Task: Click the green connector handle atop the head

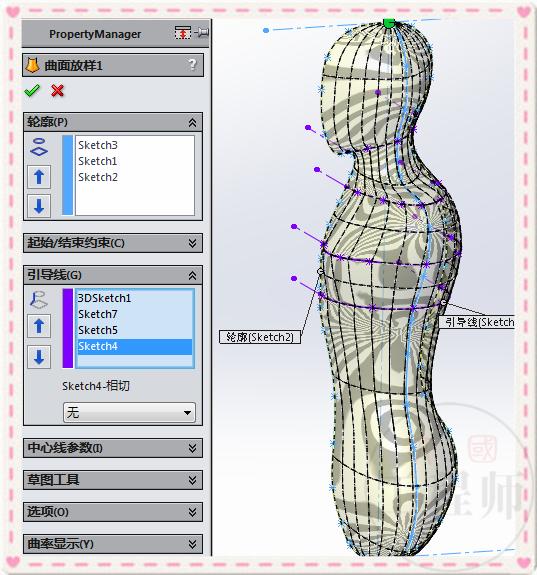Action: (x=389, y=23)
